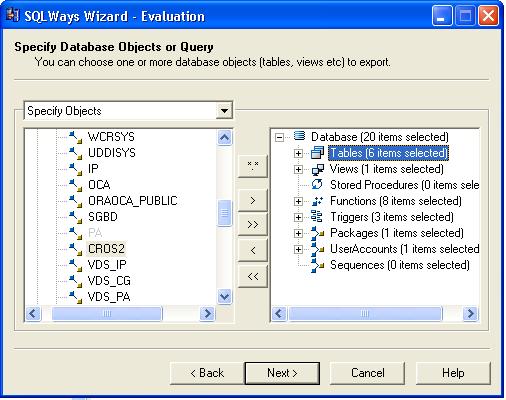Select the VDS_CG schema item

(109, 281)
